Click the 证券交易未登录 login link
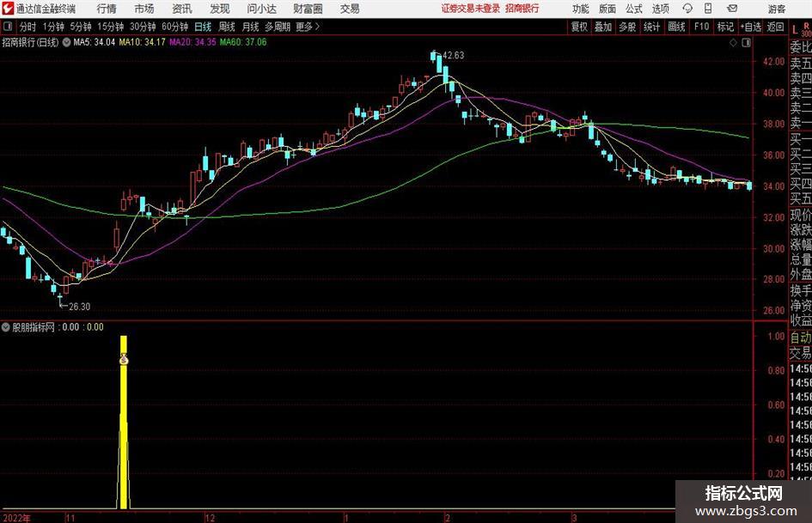This screenshot has height=523, width=812. pos(471,9)
